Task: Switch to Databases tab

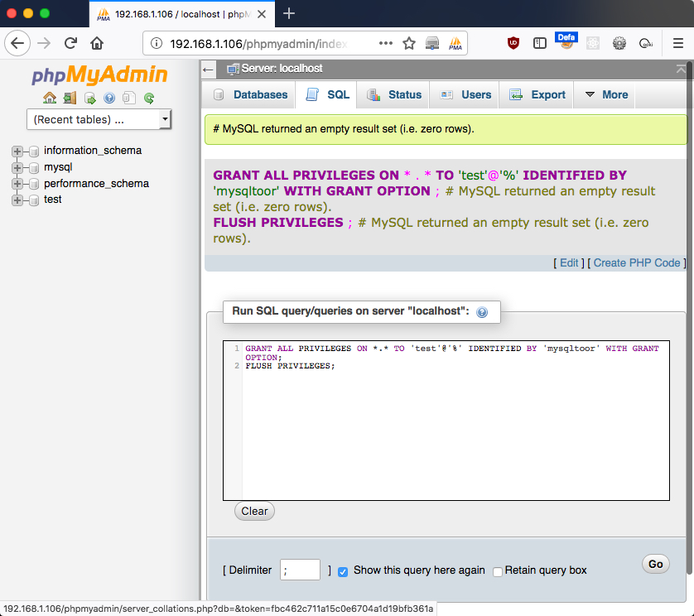Action: 249,94
